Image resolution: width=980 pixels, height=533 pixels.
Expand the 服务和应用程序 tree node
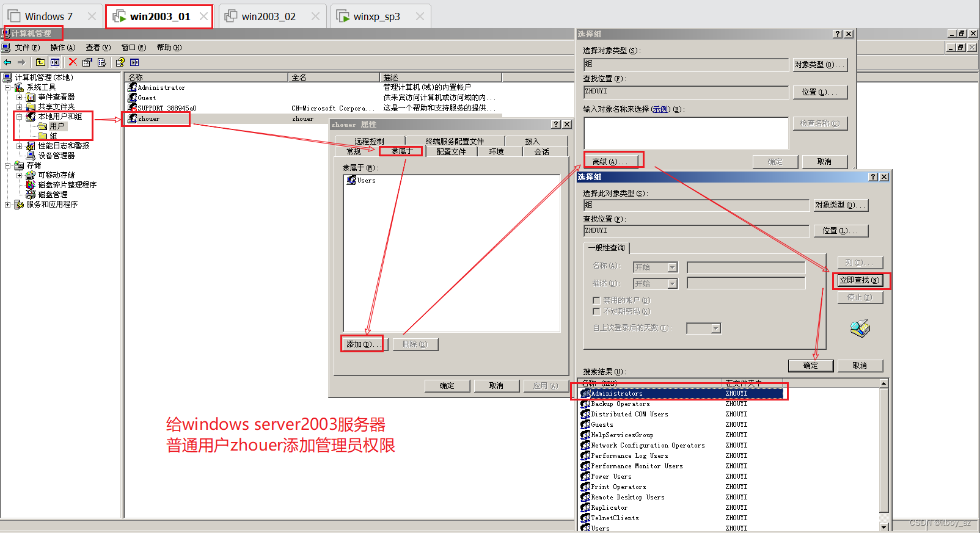point(8,205)
